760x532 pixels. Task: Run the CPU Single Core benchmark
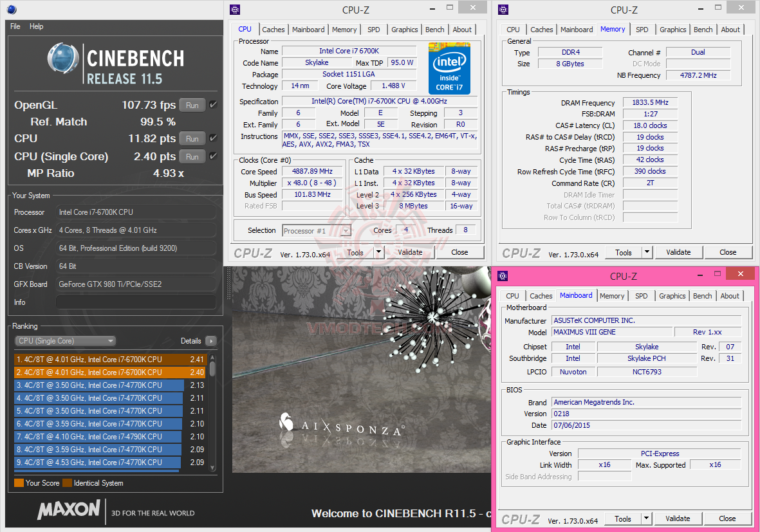[192, 156]
